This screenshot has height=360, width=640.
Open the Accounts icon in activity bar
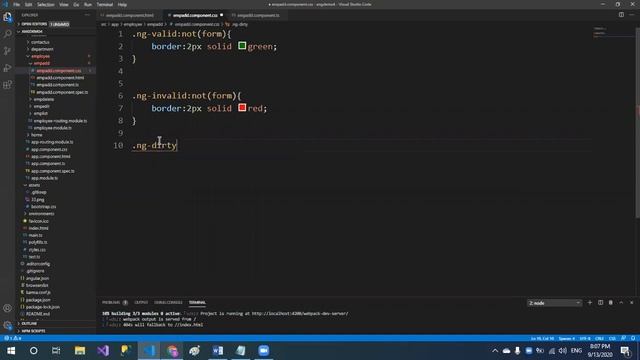click(x=7, y=308)
